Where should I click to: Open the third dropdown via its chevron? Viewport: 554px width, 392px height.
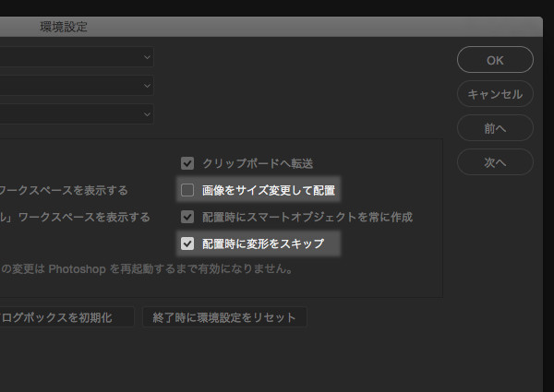147,113
